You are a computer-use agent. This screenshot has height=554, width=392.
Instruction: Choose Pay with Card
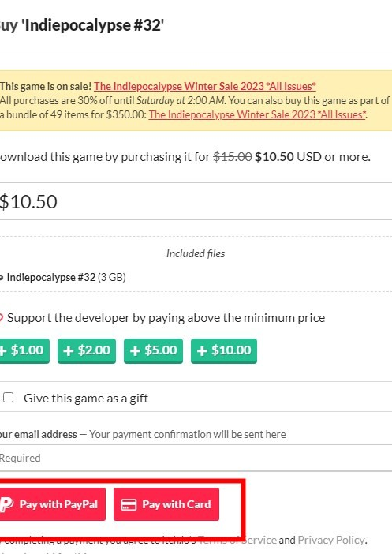tap(166, 504)
